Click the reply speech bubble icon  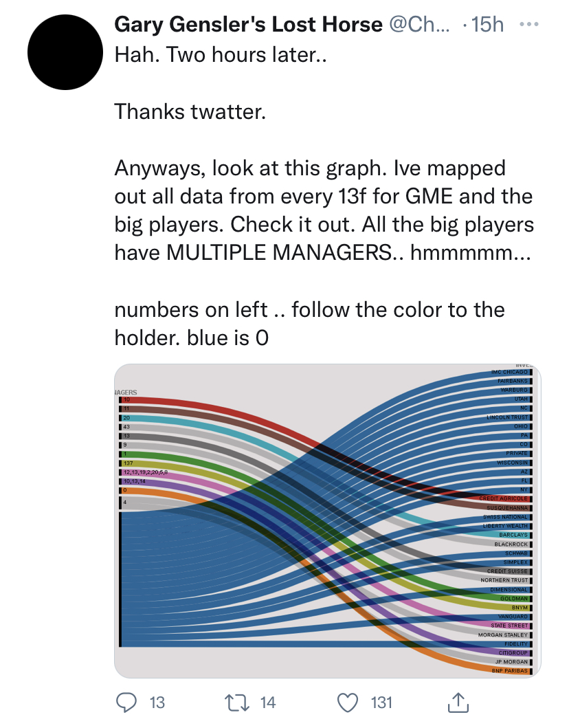[x=126, y=702]
